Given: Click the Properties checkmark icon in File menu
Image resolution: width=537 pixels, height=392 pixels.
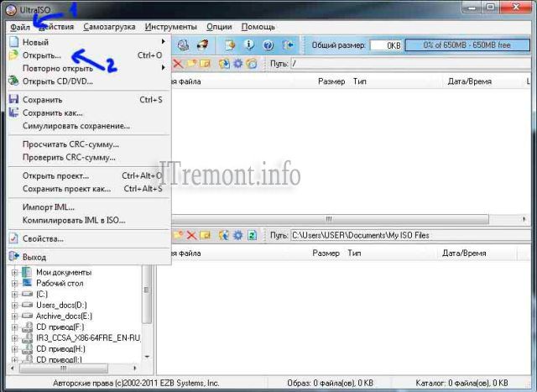Looking at the screenshot, I should (13, 238).
